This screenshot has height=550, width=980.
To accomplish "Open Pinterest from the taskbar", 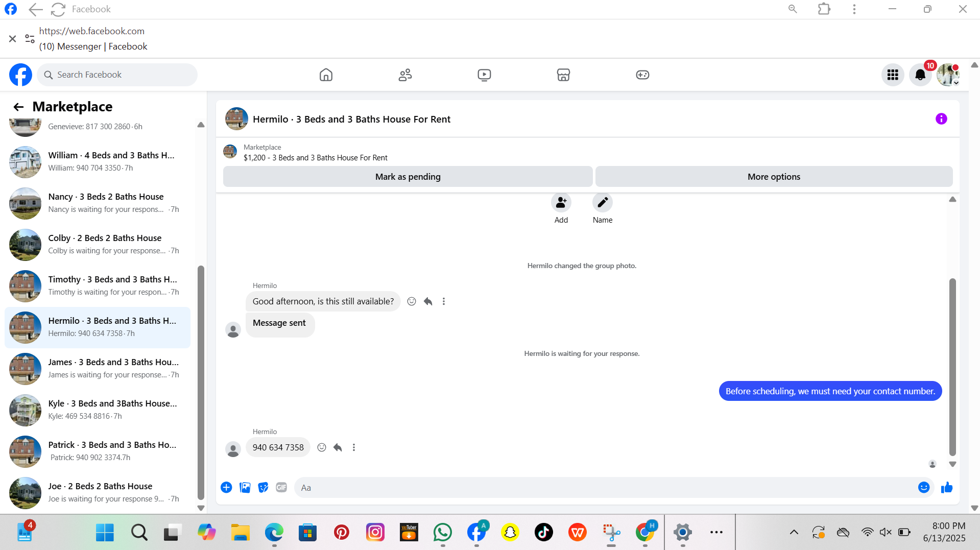I will pos(342,533).
